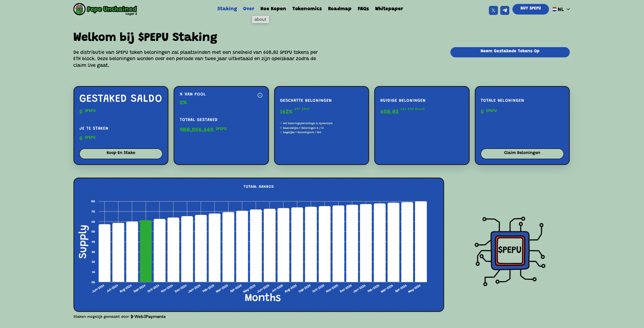Click the Oct-2024 axis label
The image size is (644, 328).
tap(154, 288)
